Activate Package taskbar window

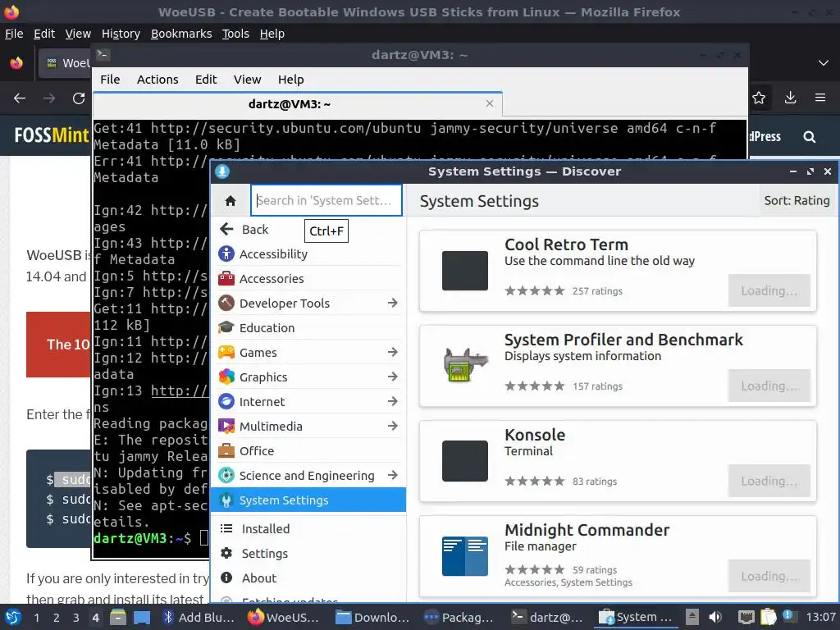point(459,617)
